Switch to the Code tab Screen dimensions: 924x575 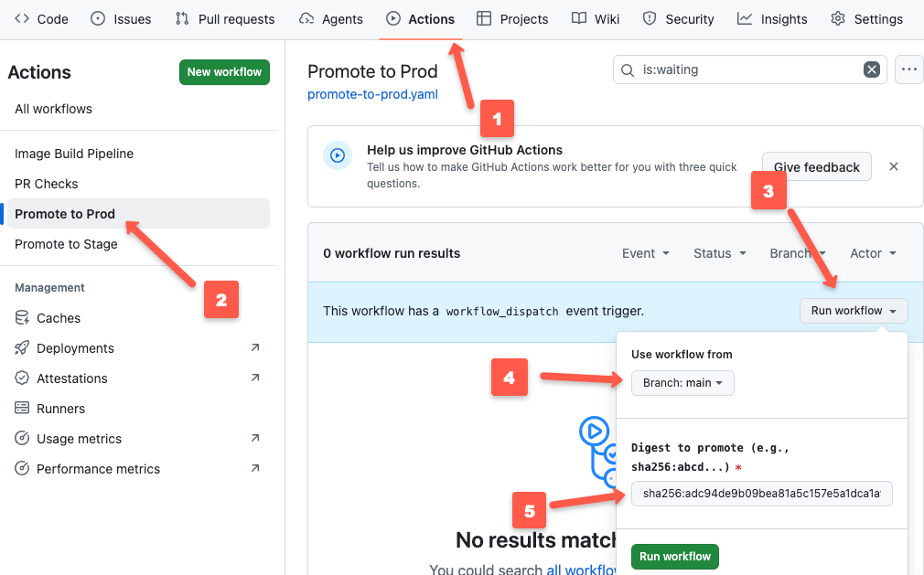(40, 18)
